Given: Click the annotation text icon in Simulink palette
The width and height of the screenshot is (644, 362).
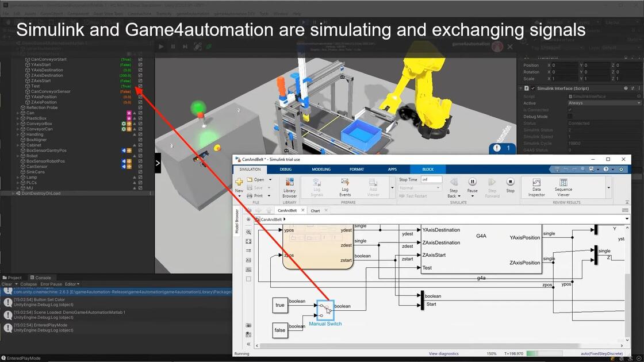Looking at the screenshot, I should 248,260.
